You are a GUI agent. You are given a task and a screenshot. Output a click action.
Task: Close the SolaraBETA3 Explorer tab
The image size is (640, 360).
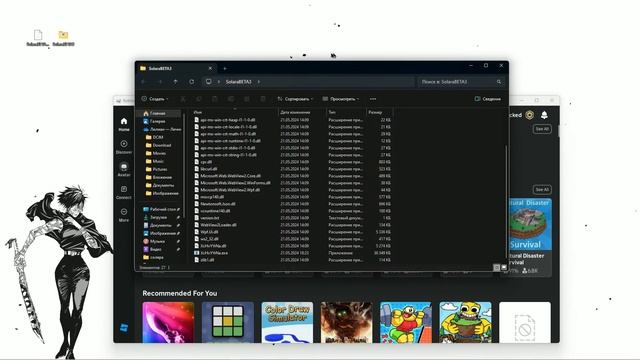tap(210, 69)
